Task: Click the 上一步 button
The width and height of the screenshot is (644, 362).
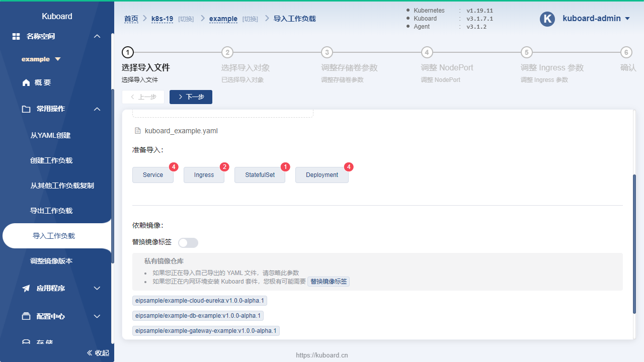Action: [x=143, y=97]
